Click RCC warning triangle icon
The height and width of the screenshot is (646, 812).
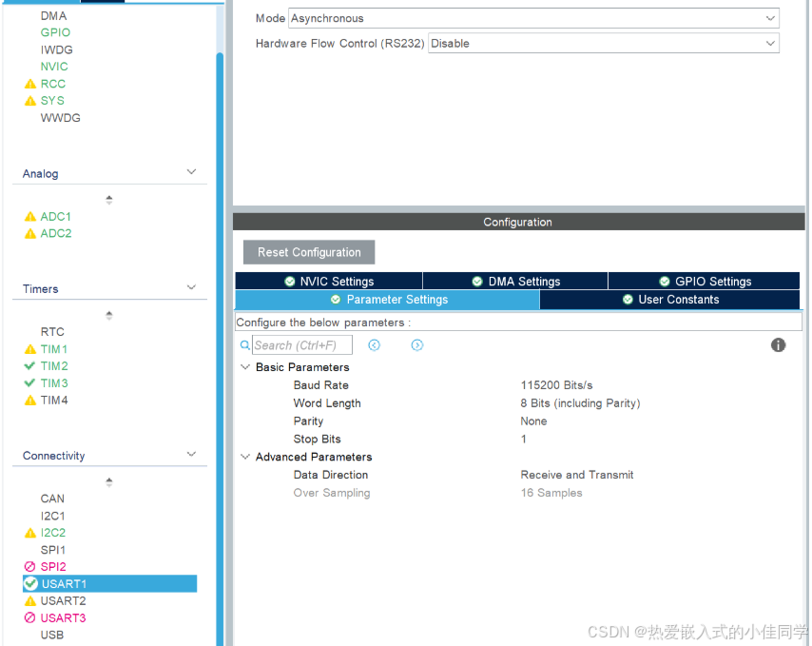(x=30, y=84)
